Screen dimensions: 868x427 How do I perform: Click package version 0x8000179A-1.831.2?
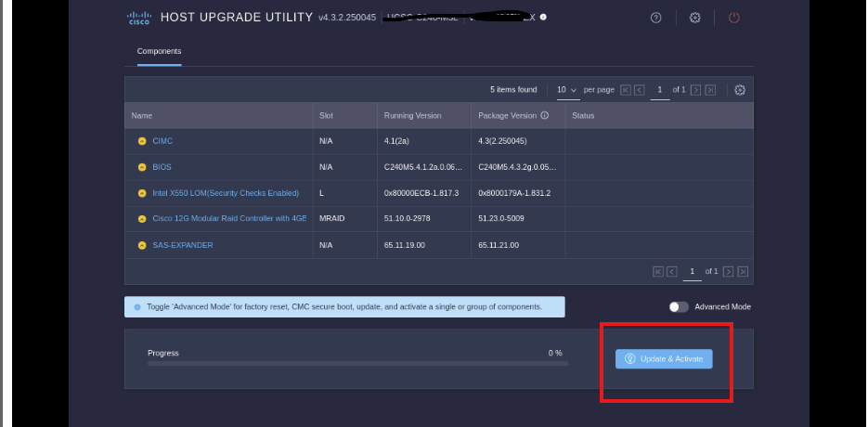tap(514, 193)
